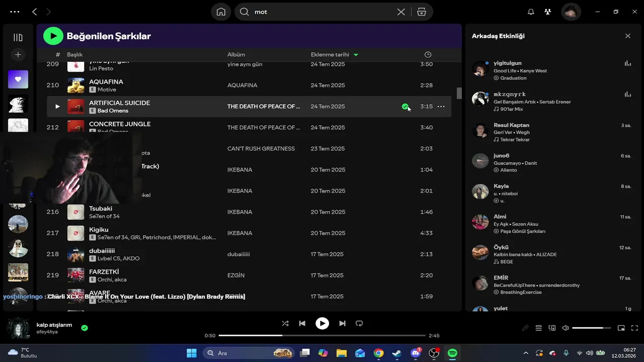The height and width of the screenshot is (362, 644).
Task: Open Discord from the taskbar
Action: tap(416, 353)
